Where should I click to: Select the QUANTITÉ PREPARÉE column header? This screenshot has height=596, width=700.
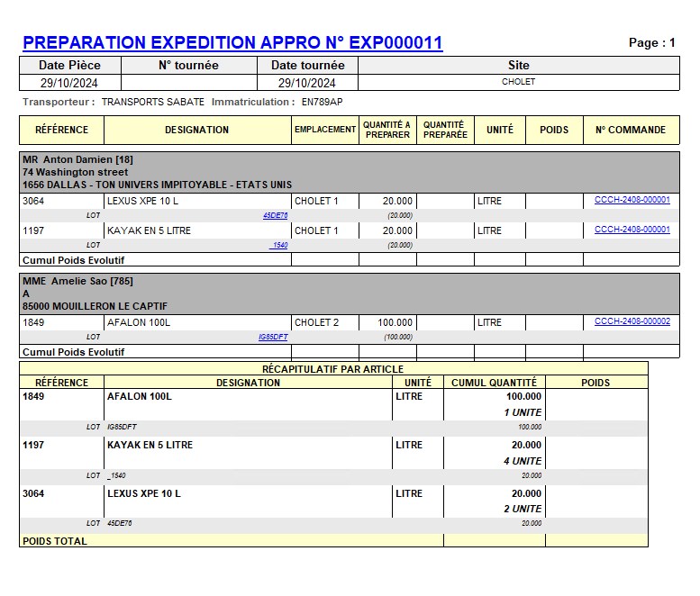coord(445,130)
